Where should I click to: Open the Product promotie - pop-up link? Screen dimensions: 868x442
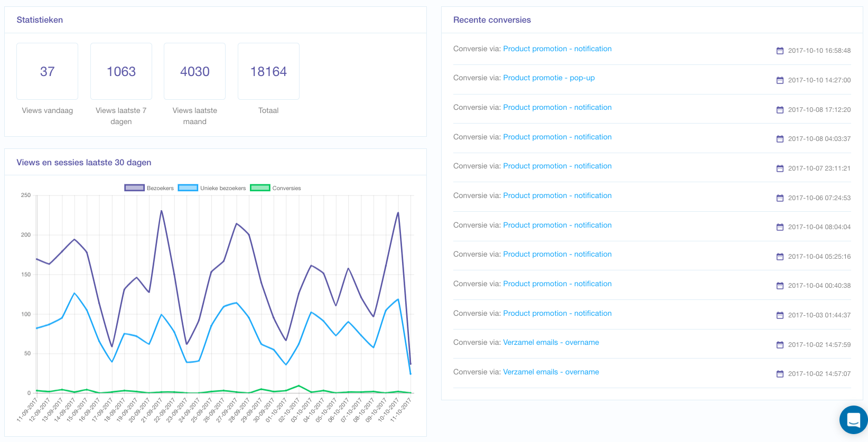tap(548, 78)
